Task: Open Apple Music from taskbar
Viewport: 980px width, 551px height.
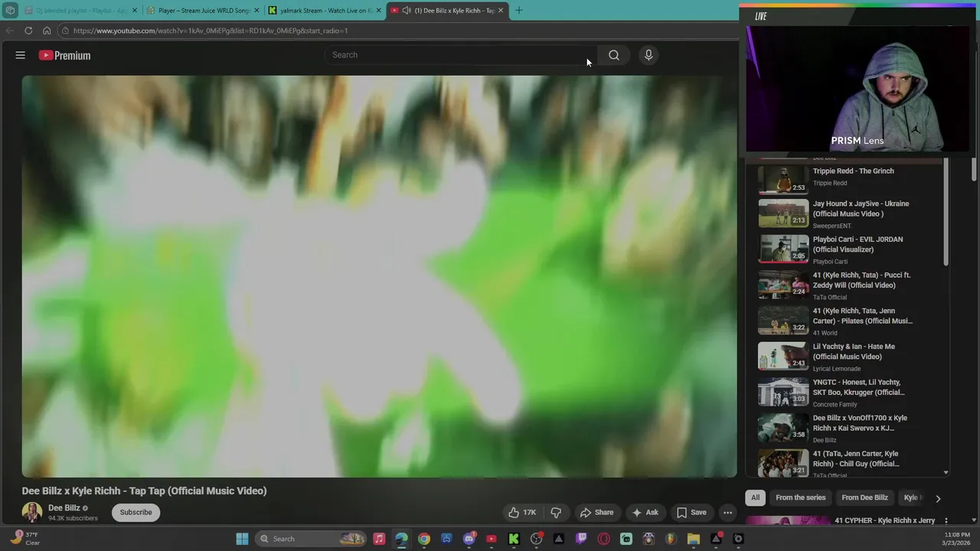Action: (x=379, y=539)
